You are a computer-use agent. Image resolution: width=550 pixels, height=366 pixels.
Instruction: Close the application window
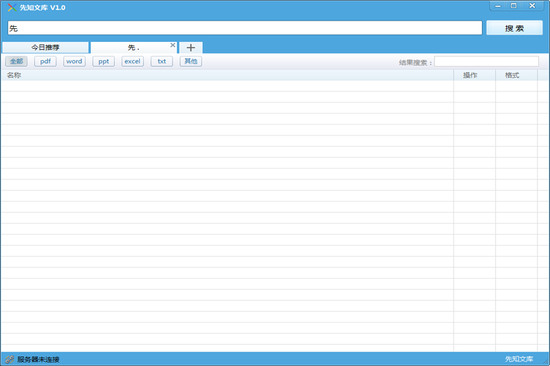[532, 6]
